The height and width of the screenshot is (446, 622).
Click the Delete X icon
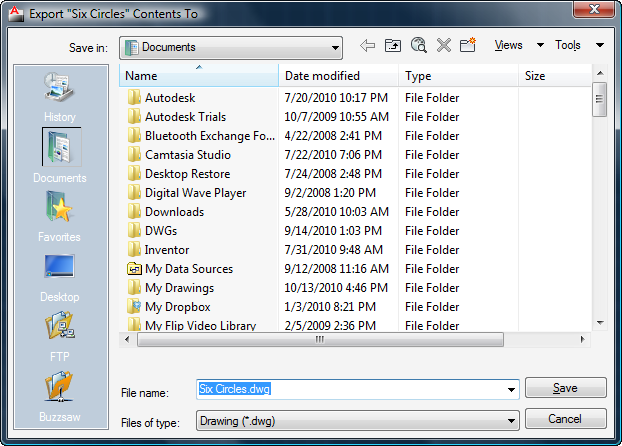(x=444, y=46)
